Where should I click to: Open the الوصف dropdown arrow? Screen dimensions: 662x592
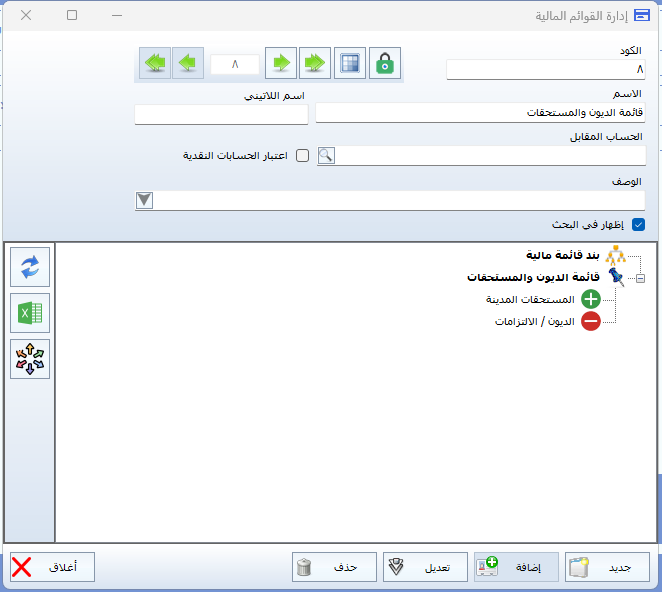[x=144, y=200]
